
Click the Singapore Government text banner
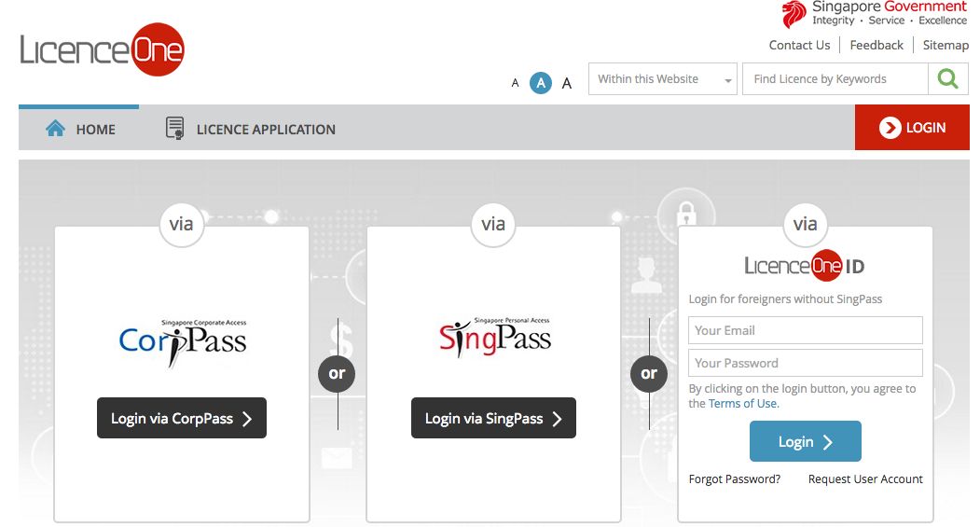pyautogui.click(x=889, y=13)
